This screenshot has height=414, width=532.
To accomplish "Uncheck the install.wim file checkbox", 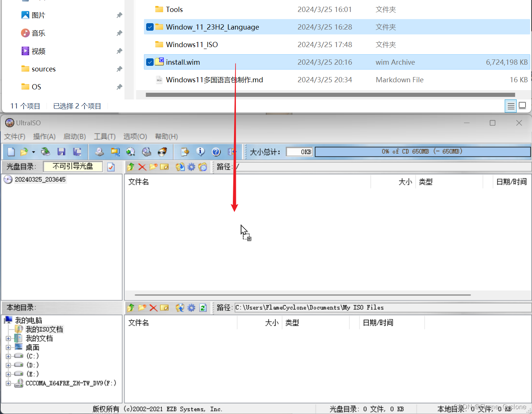I will click(x=150, y=62).
